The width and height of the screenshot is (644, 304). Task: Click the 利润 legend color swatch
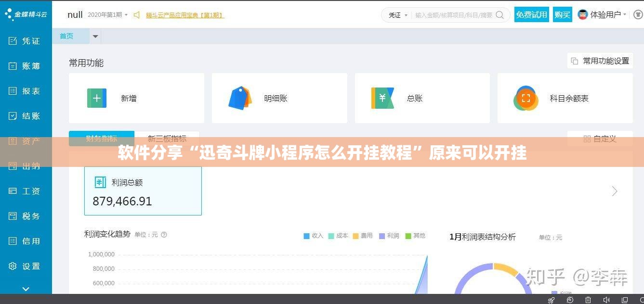click(382, 236)
